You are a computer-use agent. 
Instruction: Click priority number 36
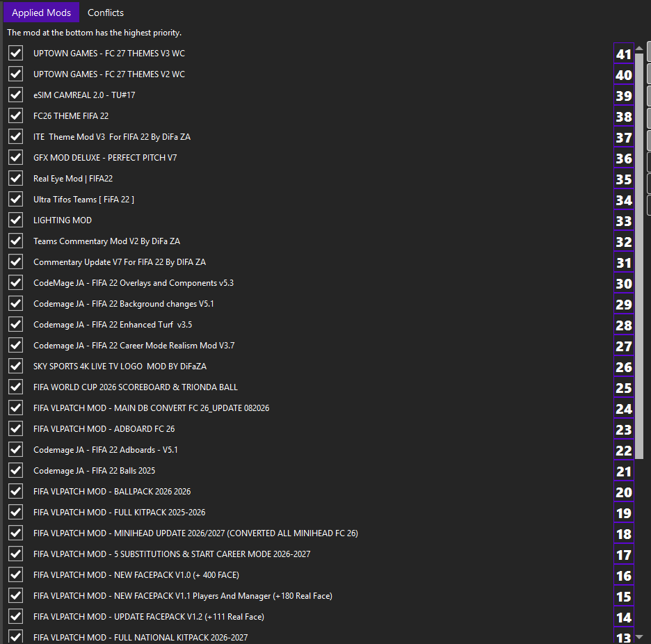click(x=624, y=158)
